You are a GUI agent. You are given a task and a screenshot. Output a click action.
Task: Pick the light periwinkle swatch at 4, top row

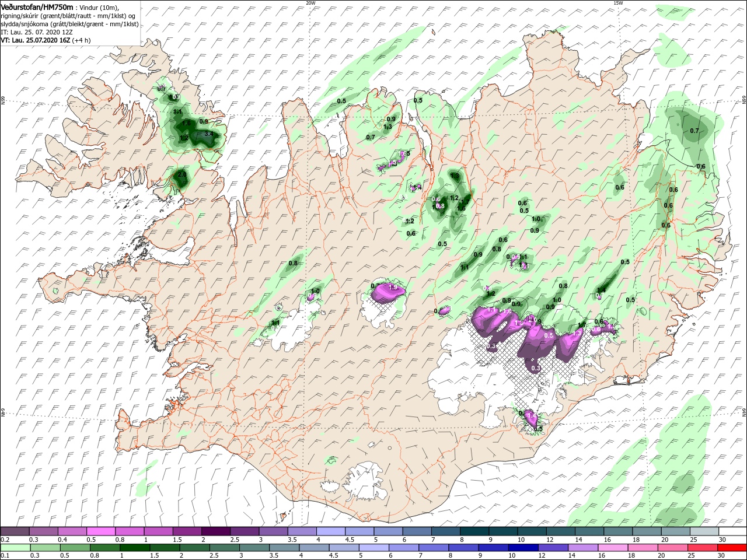click(330, 531)
